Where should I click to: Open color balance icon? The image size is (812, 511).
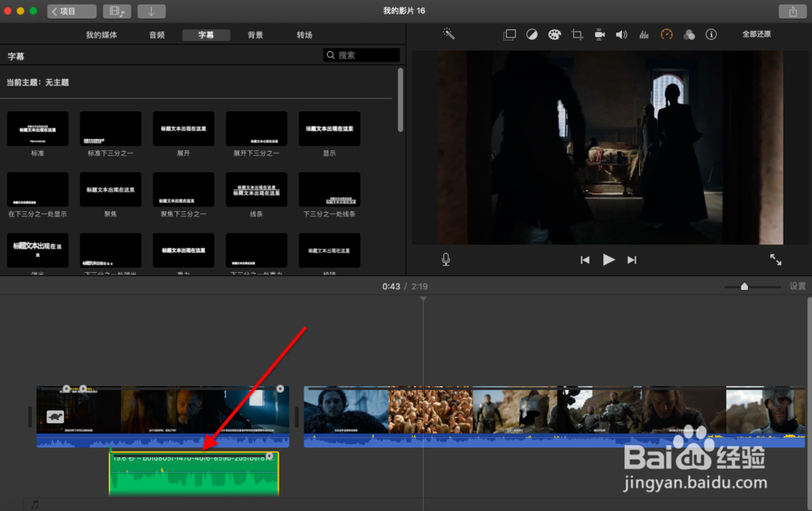(532, 35)
